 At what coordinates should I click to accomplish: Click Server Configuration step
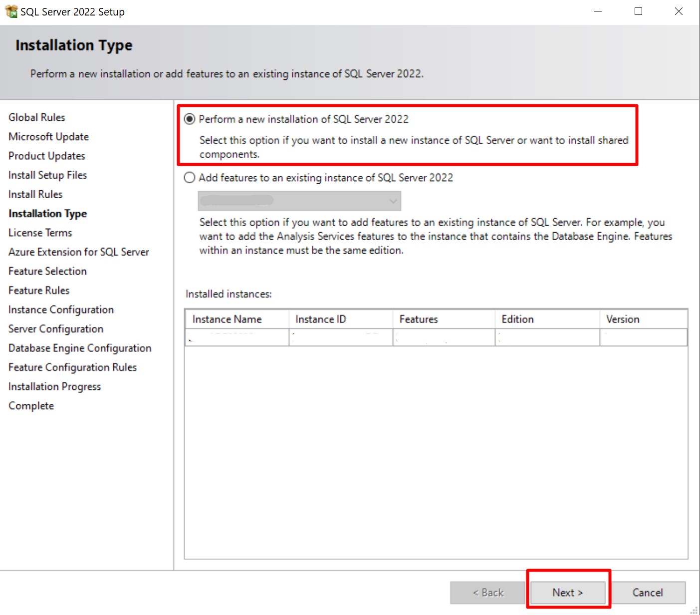[56, 329]
